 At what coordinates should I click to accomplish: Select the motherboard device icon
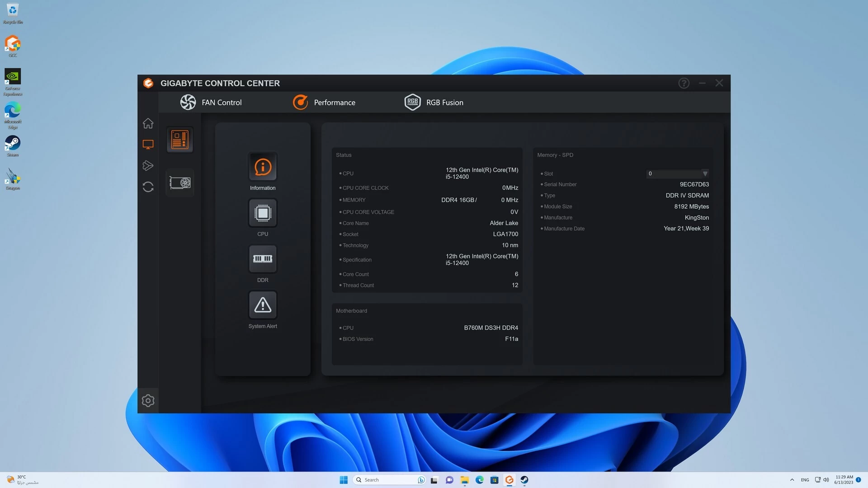(179, 139)
